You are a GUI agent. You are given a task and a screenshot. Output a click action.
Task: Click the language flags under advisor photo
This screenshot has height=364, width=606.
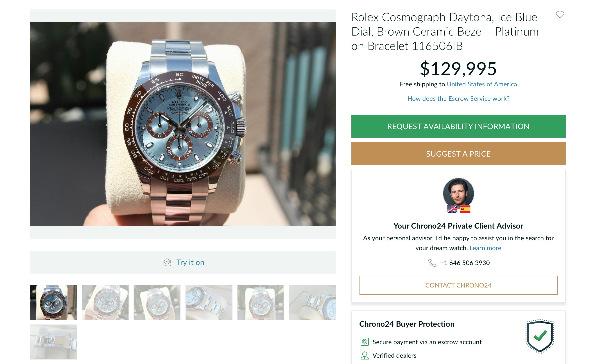coord(458,209)
